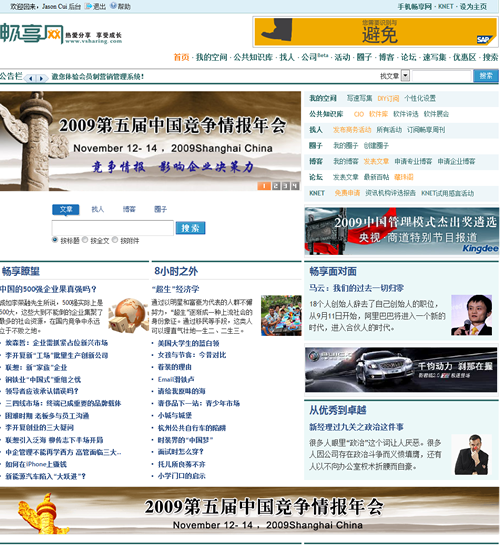Click the Jack Ma photo in 畅享面对面
Image resolution: width=500 pixels, height=546 pixels.
[x=471, y=315]
